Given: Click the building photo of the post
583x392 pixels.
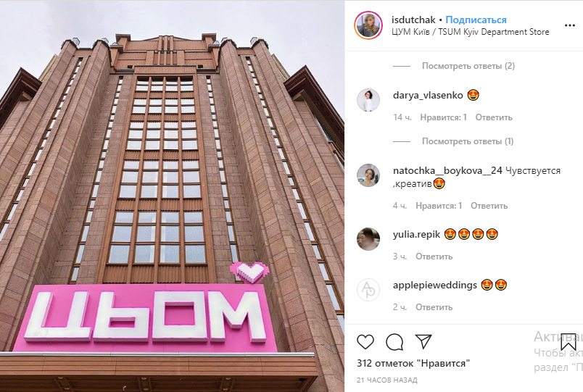Looking at the screenshot, I should [172, 196].
